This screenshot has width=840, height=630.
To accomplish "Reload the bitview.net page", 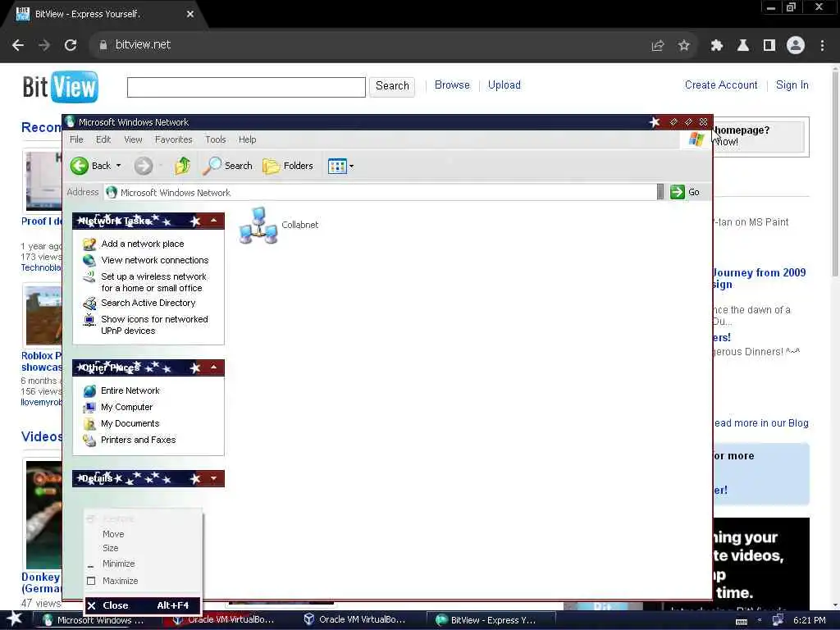I will (71, 45).
